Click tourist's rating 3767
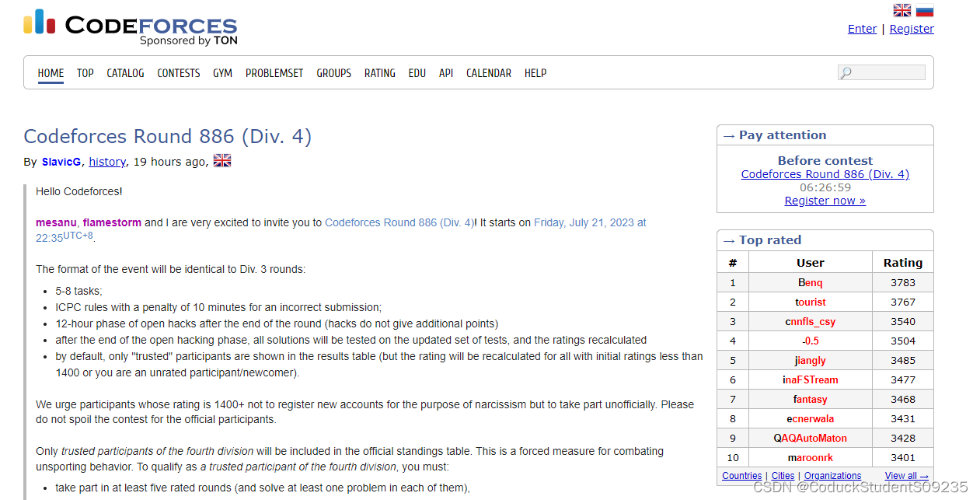Image resolution: width=980 pixels, height=500 pixels. pyautogui.click(x=903, y=302)
